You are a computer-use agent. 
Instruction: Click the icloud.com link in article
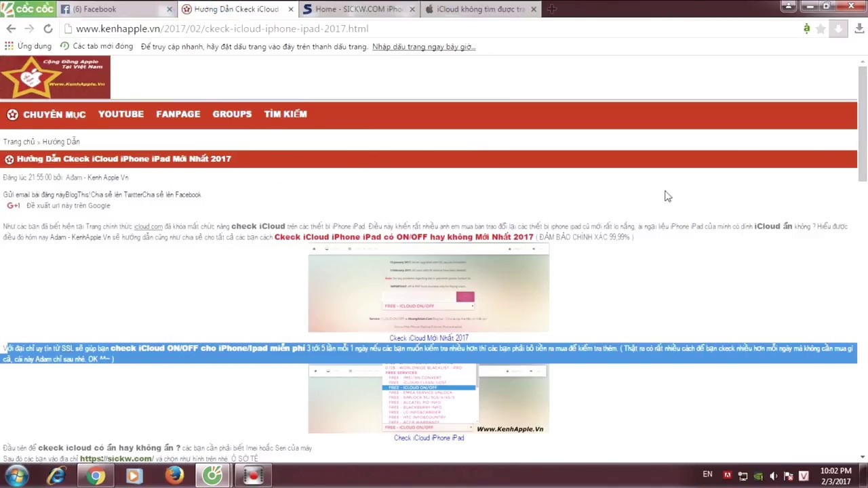pos(148,226)
